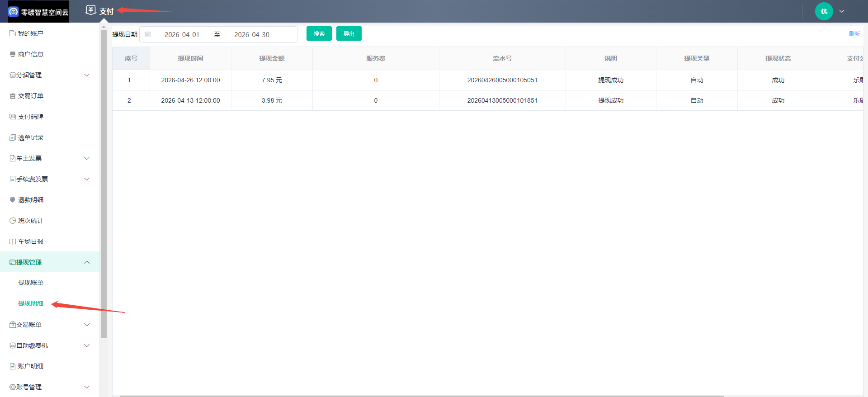The height and width of the screenshot is (397, 868).
Task: Click the sidebar vertical scrollbar
Action: 104,184
